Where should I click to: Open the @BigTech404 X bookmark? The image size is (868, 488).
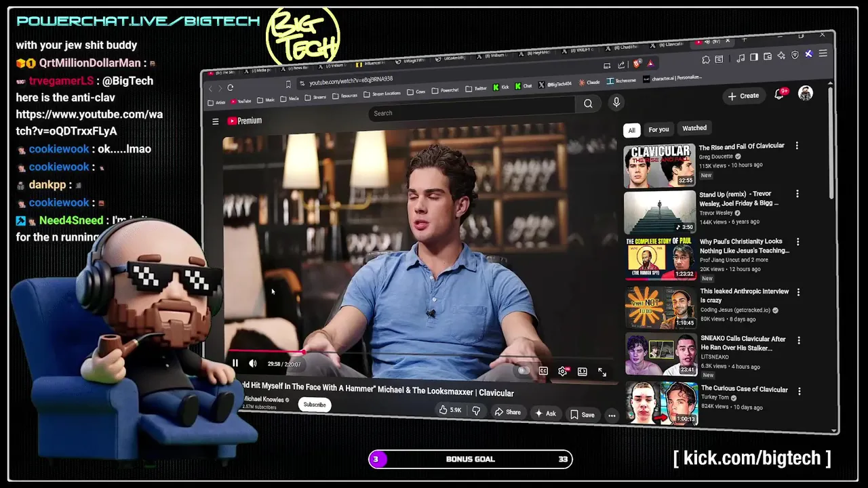555,85
